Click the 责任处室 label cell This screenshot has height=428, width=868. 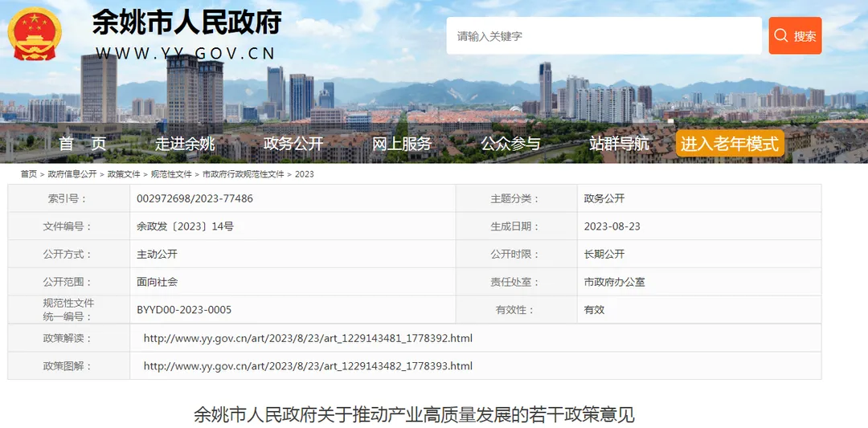click(x=517, y=282)
